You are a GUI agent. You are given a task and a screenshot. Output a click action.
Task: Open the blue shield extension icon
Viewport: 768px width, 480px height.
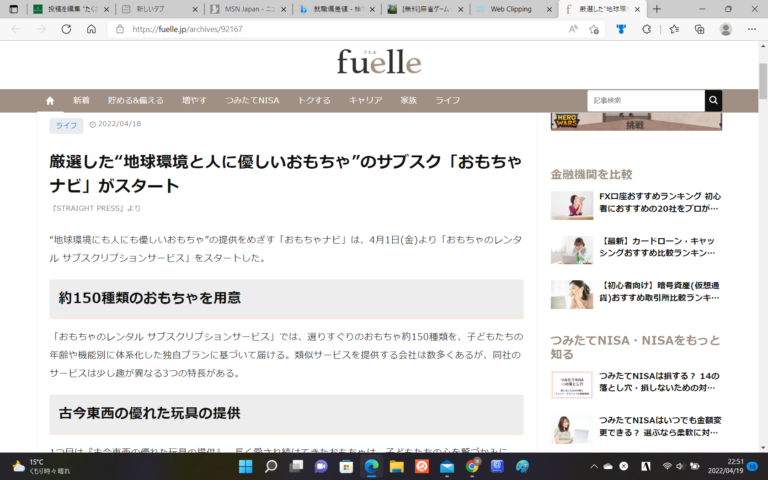621,29
